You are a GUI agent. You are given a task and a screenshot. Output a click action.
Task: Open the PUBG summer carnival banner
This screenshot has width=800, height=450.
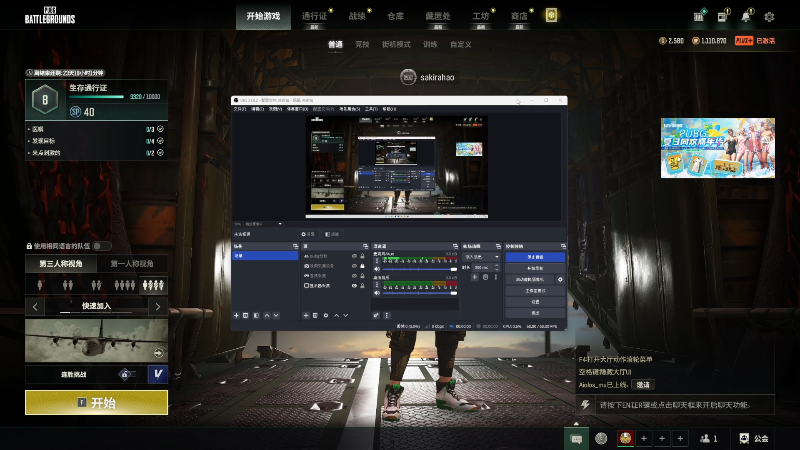click(718, 148)
